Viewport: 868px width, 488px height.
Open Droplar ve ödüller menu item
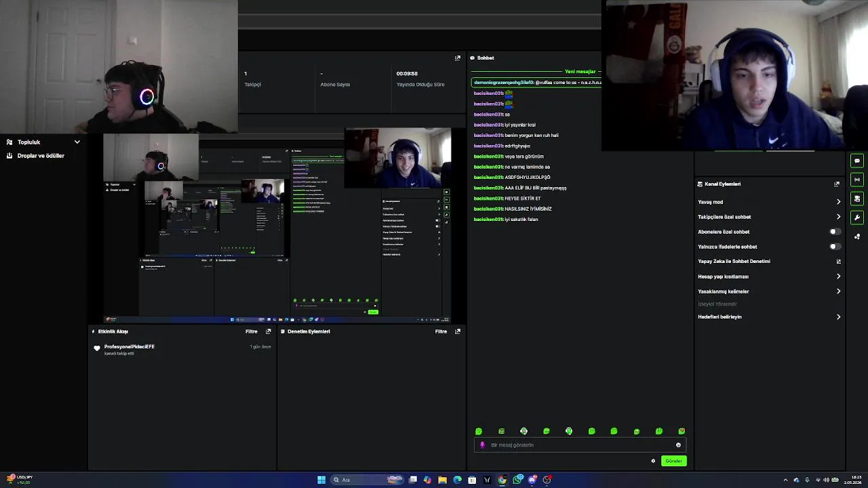tap(41, 156)
